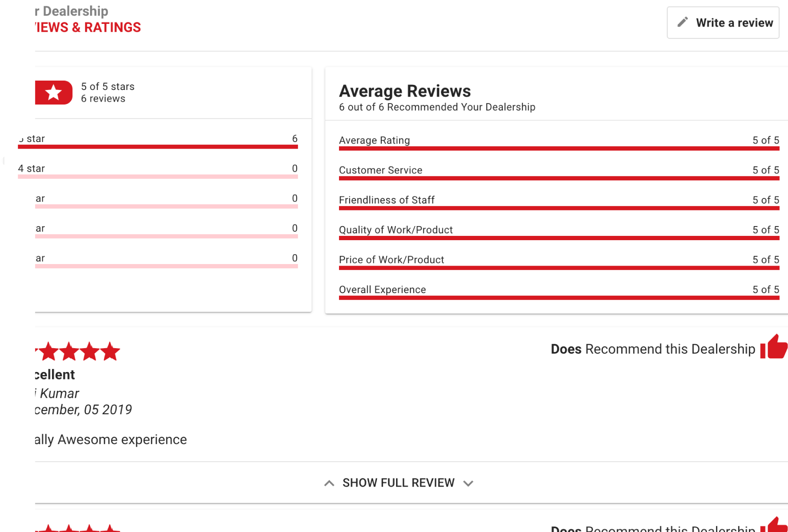Click the pencil icon beside Write a review

(682, 22)
